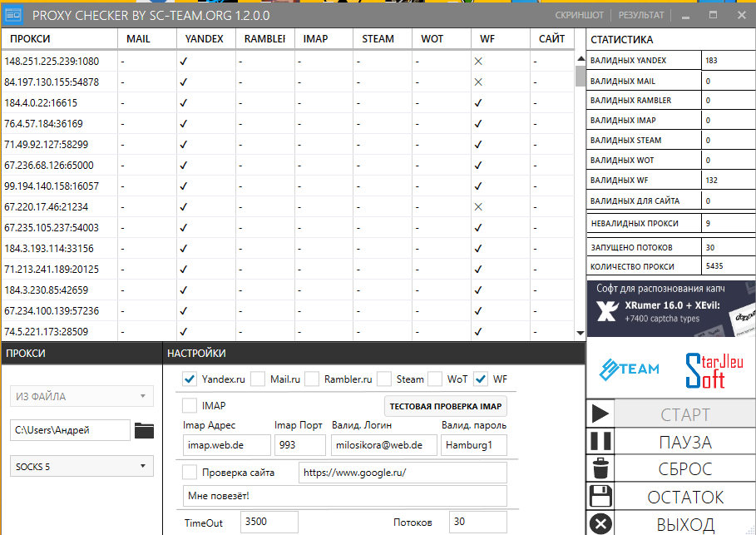Sort by the ПРОКСИ column header
Screen dimensions: 756x535
[59, 38]
